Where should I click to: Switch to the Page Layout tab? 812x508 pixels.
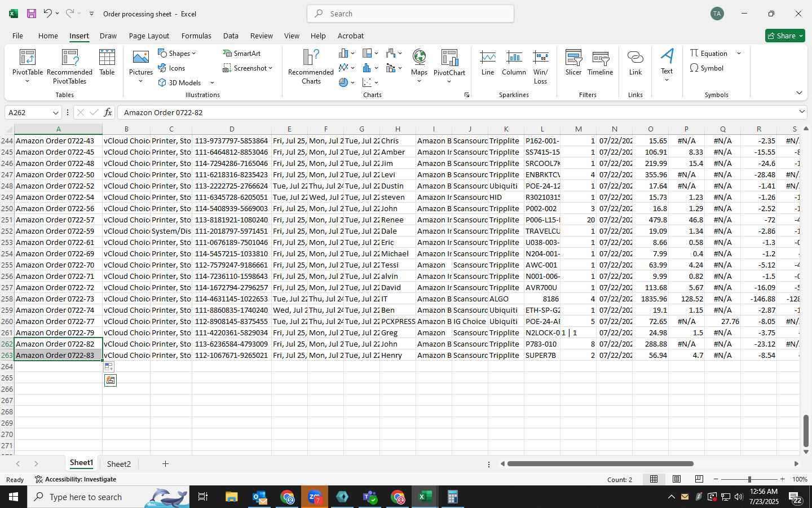[x=149, y=36]
